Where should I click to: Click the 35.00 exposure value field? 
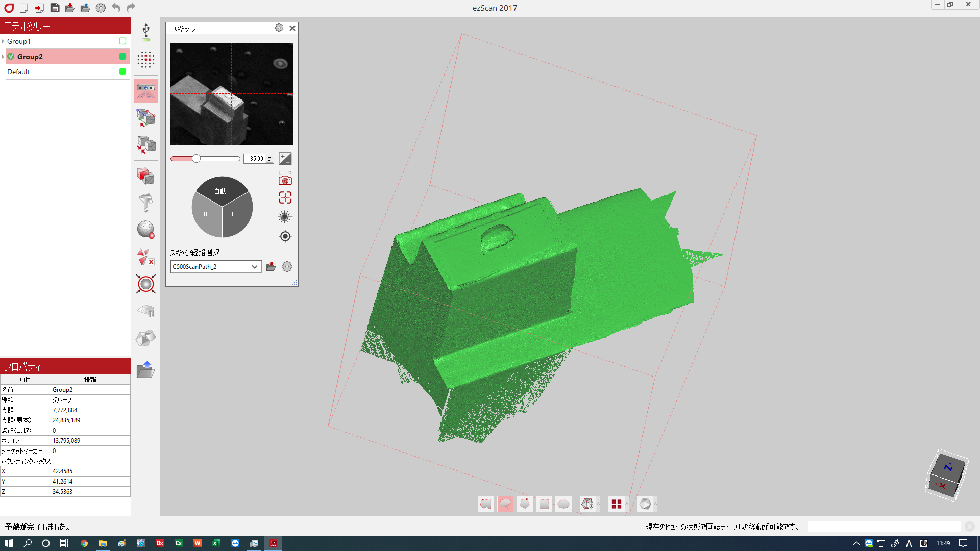coord(256,159)
